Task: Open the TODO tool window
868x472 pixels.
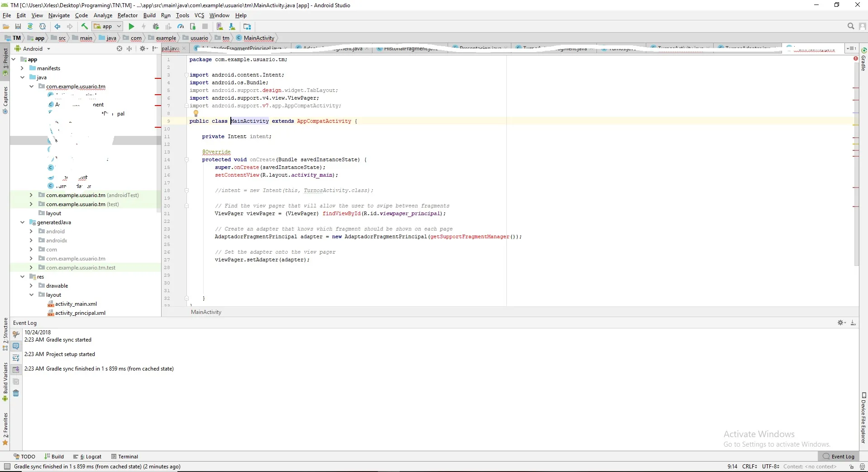Action: coord(24,457)
